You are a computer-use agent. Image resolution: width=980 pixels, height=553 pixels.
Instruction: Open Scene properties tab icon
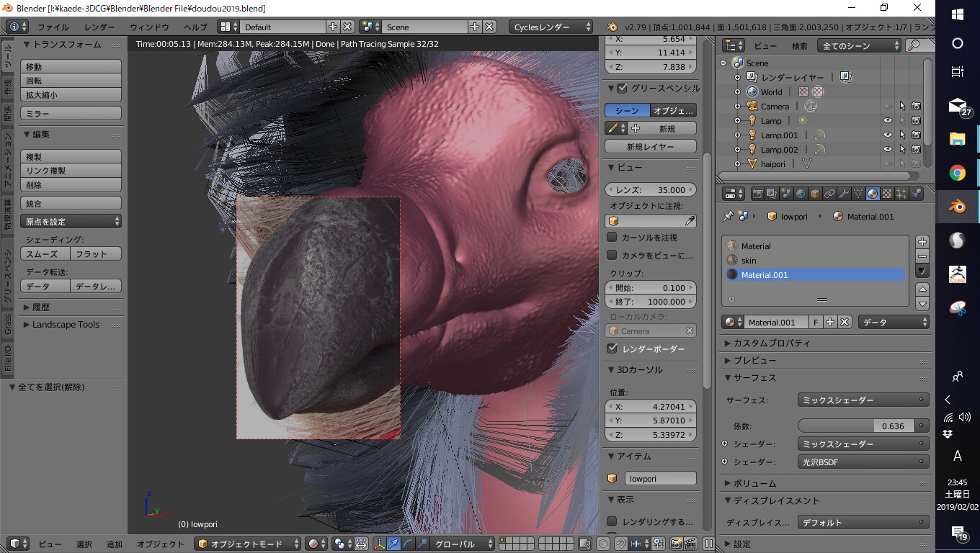(786, 194)
